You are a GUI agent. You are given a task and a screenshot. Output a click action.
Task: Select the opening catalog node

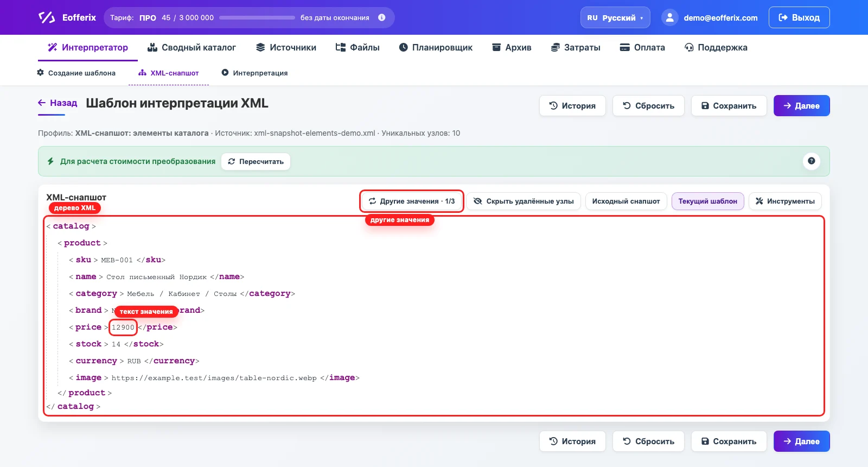71,226
